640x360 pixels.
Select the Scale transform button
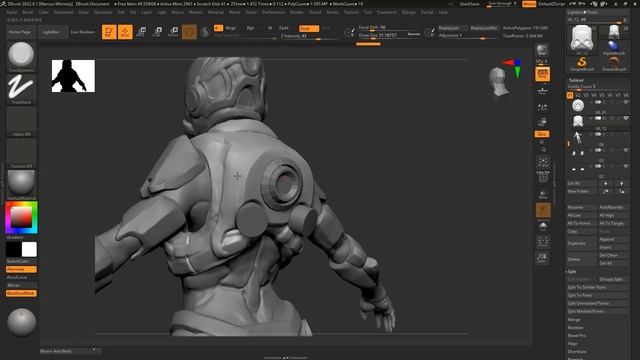point(157,32)
